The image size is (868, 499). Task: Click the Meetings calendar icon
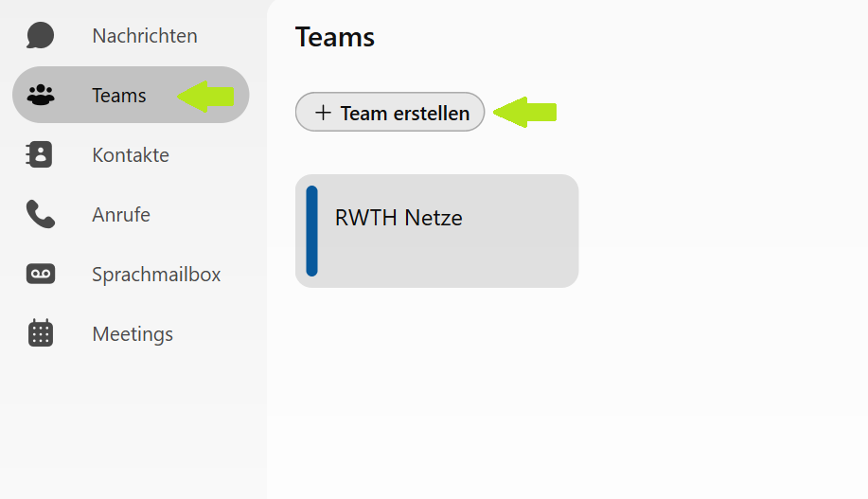pos(41,334)
